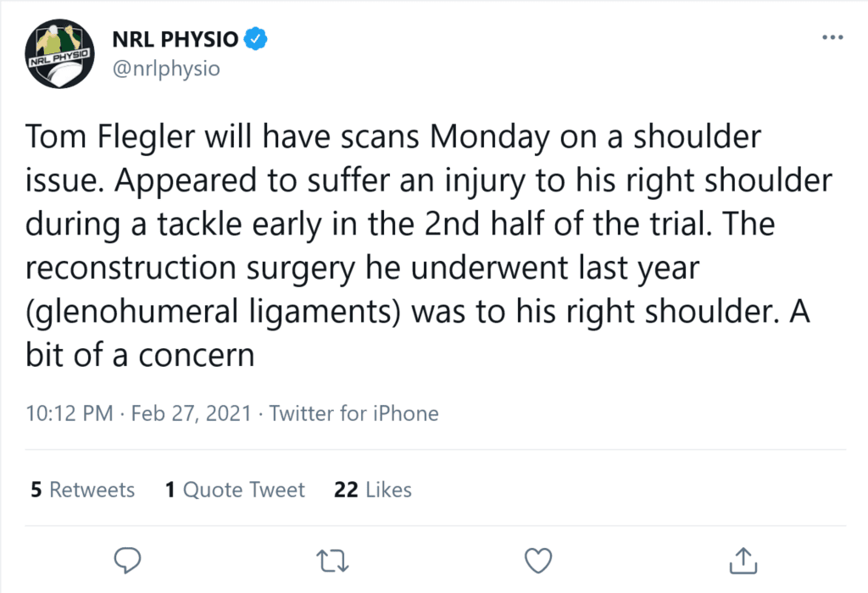Click the reply speech bubble icon
Screen dimensions: 868x593
coord(127,560)
